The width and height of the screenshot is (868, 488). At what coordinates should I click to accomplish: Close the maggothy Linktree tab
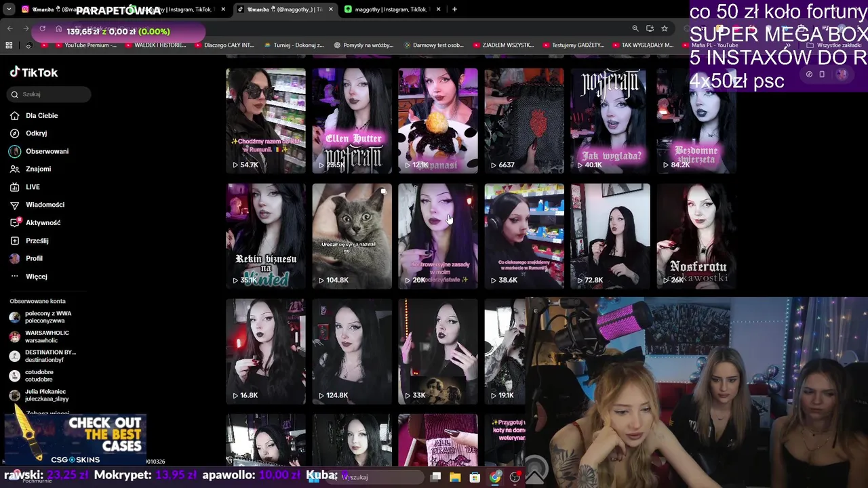point(439,9)
